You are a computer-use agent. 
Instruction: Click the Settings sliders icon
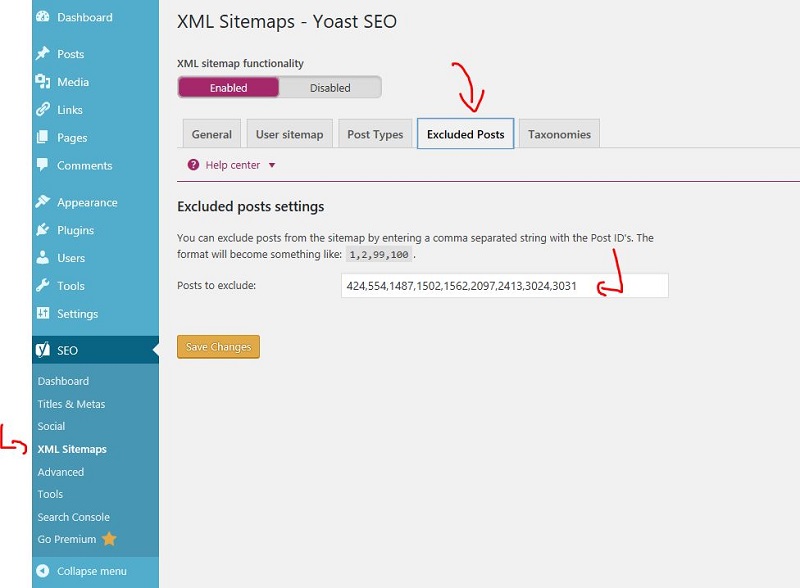tap(43, 313)
